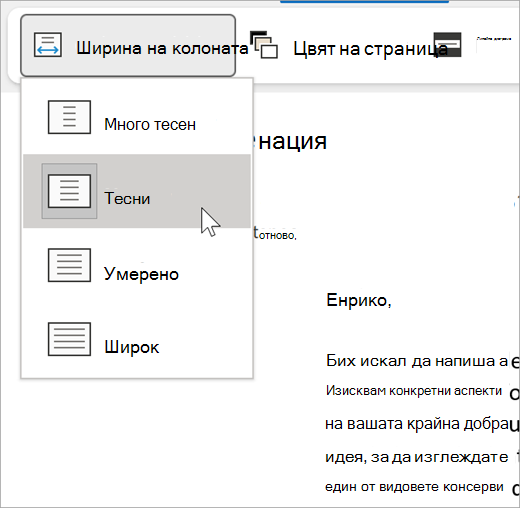Choose the 'Тесни' menu entry text

(127, 199)
